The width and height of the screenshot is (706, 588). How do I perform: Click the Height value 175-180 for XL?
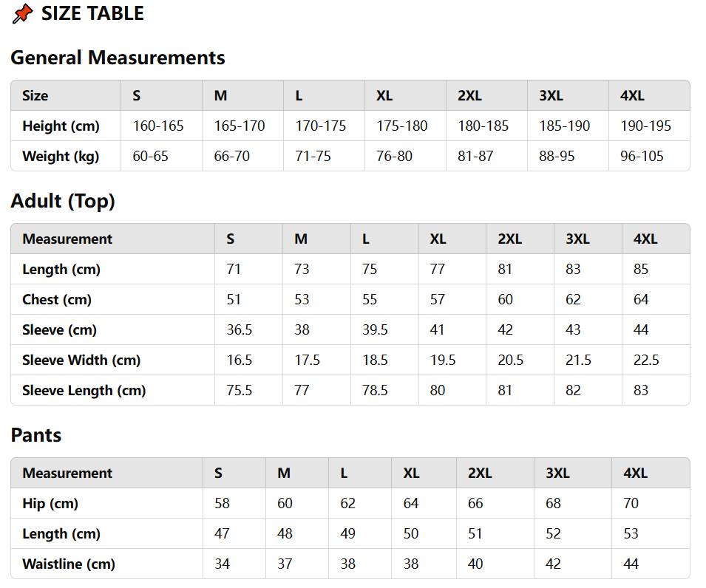click(401, 126)
